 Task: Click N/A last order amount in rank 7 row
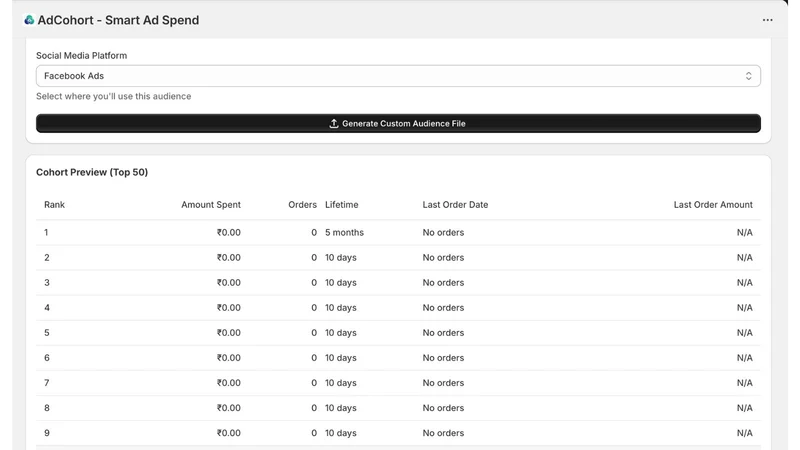[x=744, y=383]
